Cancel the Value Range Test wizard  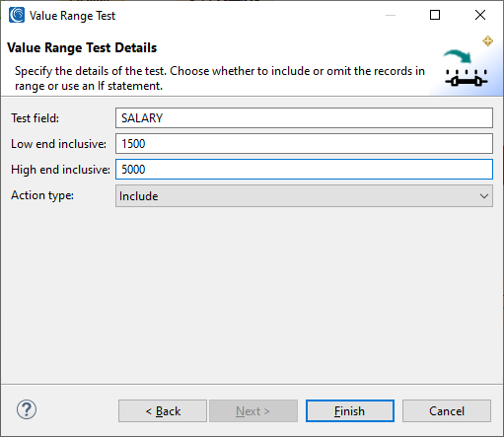pos(447,410)
